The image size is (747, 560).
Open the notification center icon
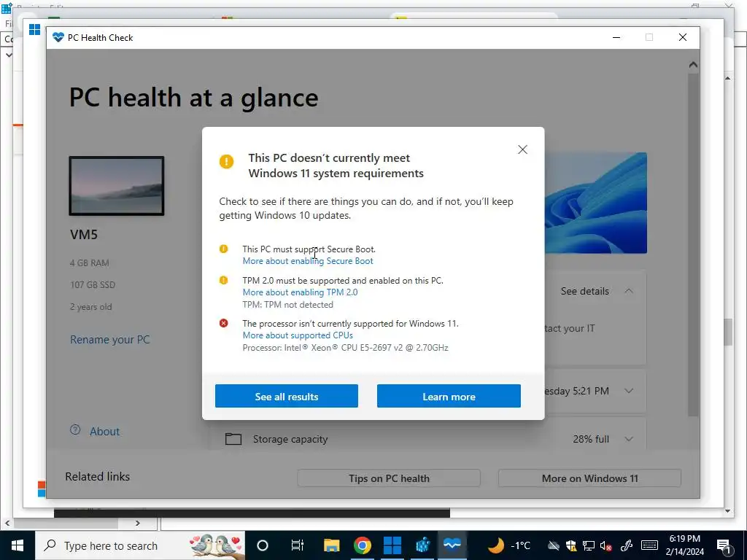pyautogui.click(x=724, y=545)
